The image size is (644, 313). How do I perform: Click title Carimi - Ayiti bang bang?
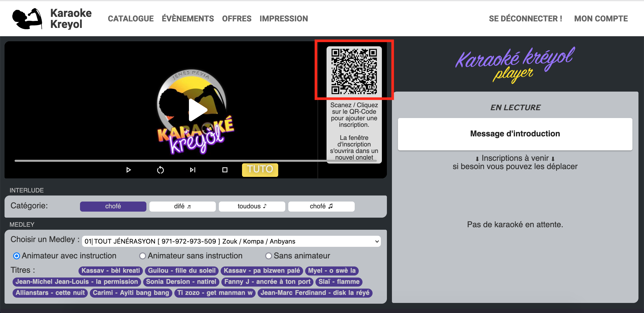click(x=131, y=293)
